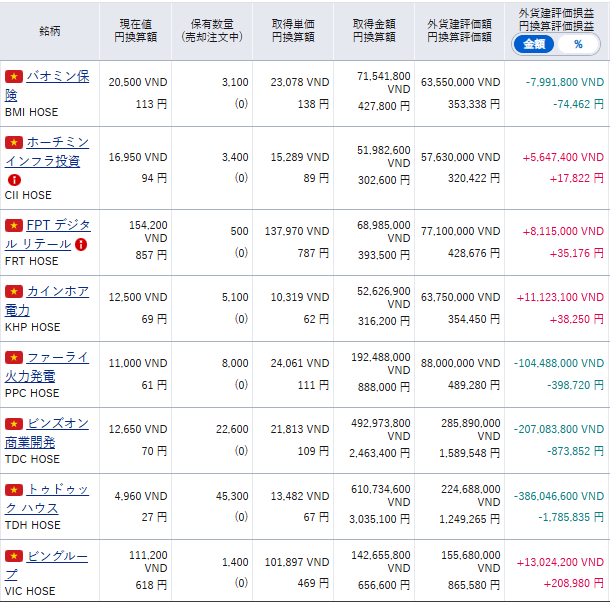Viewport: 610px width, 602px height.
Task: Open the トゥドゥックハウス stock link
Action: 57,489
